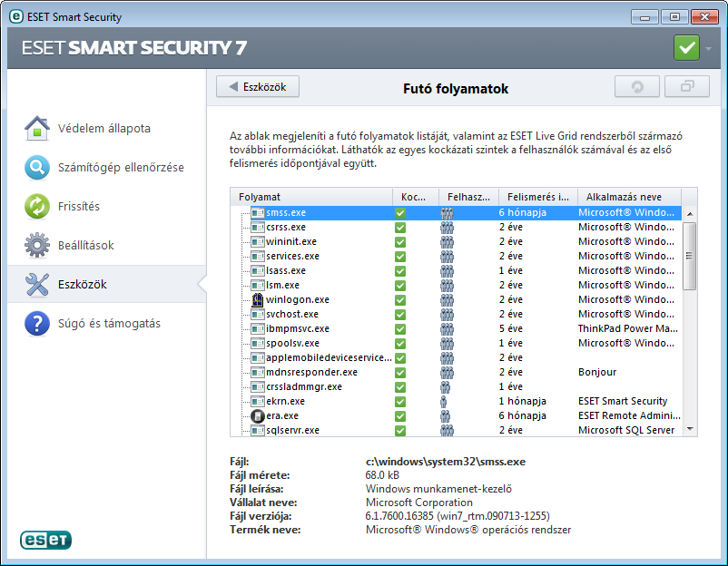
Task: Open process list in new window button
Action: coord(686,87)
